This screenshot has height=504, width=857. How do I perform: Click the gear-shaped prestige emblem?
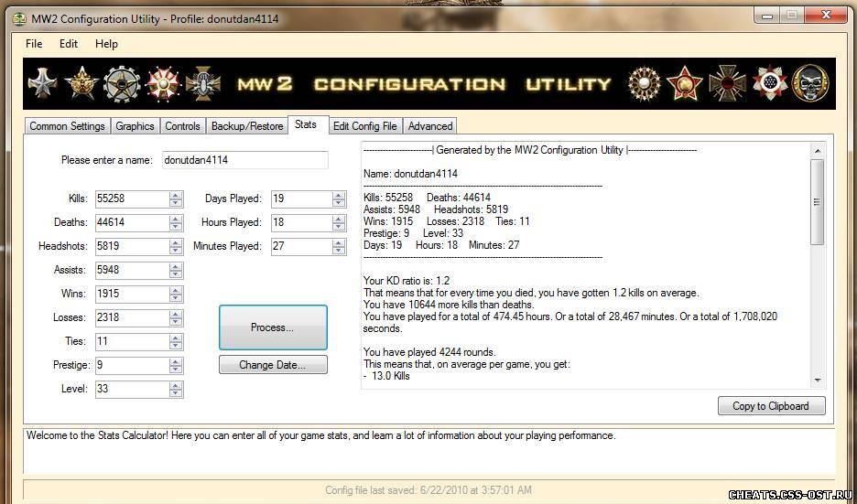click(x=122, y=84)
